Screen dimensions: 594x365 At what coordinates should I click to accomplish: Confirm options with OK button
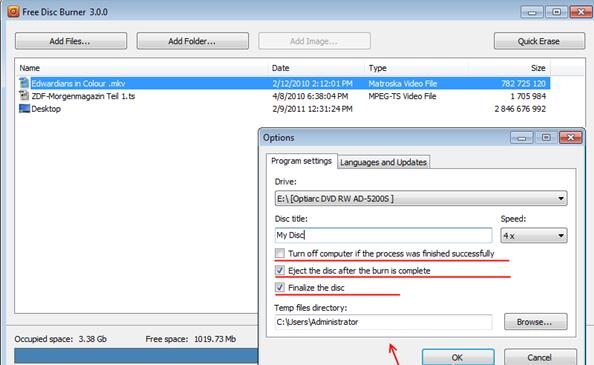coord(458,357)
